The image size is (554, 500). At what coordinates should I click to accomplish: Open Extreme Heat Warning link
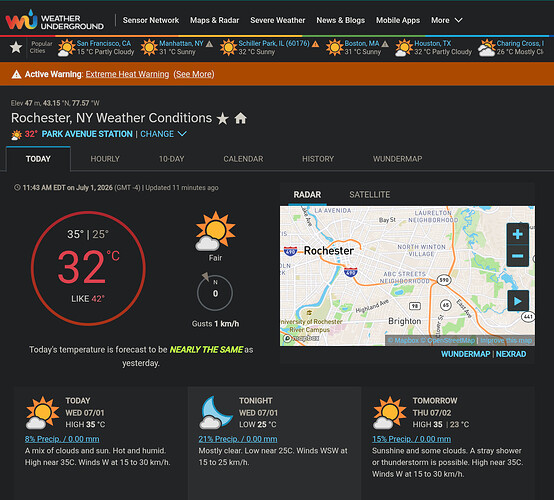(127, 74)
